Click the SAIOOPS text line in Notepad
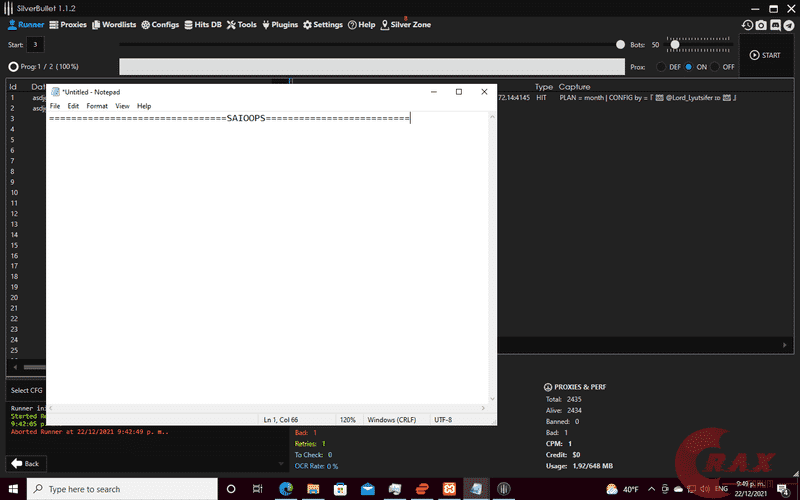 (230, 118)
